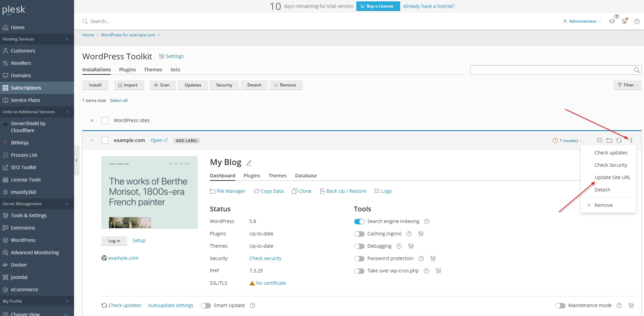Expand the 1 issue(s) dropdown
Screen dimensions: 644x316
(568, 141)
